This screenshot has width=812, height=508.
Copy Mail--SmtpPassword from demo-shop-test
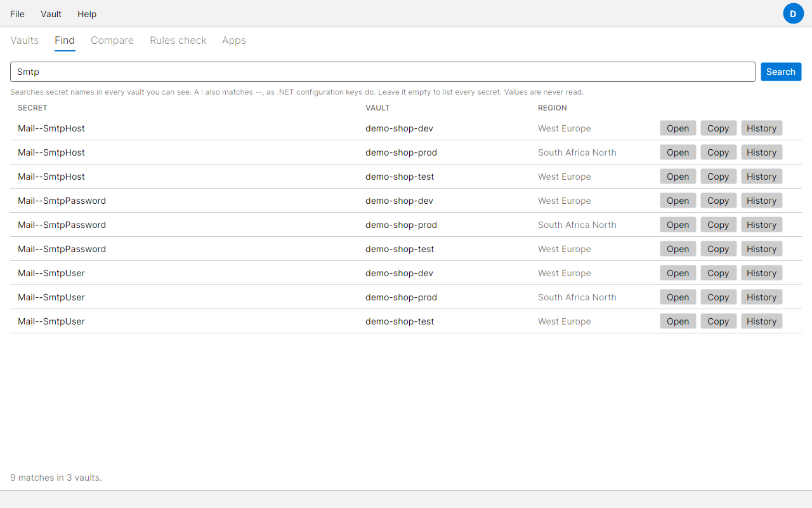click(718, 249)
